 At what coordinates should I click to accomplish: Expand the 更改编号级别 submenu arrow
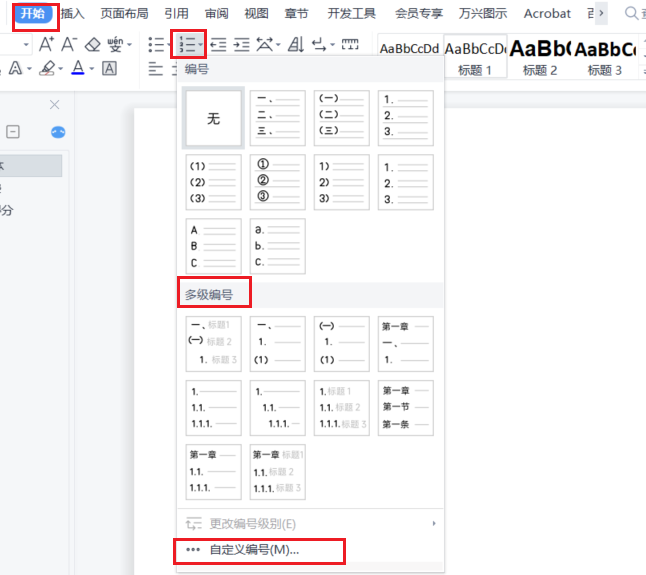(x=433, y=523)
